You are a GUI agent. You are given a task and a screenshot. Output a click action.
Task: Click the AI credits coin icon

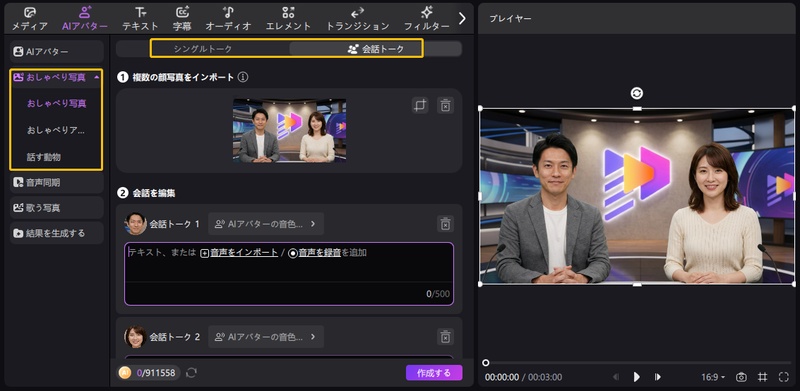125,373
